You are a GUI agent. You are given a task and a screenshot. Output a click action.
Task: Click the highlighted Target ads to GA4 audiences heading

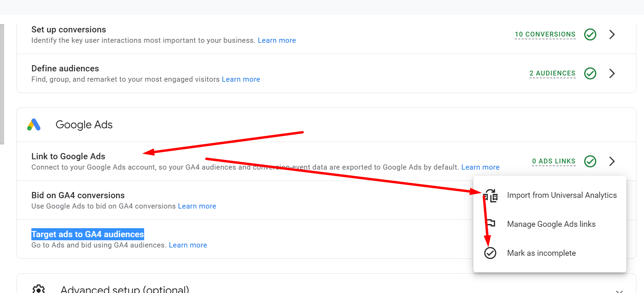click(88, 234)
